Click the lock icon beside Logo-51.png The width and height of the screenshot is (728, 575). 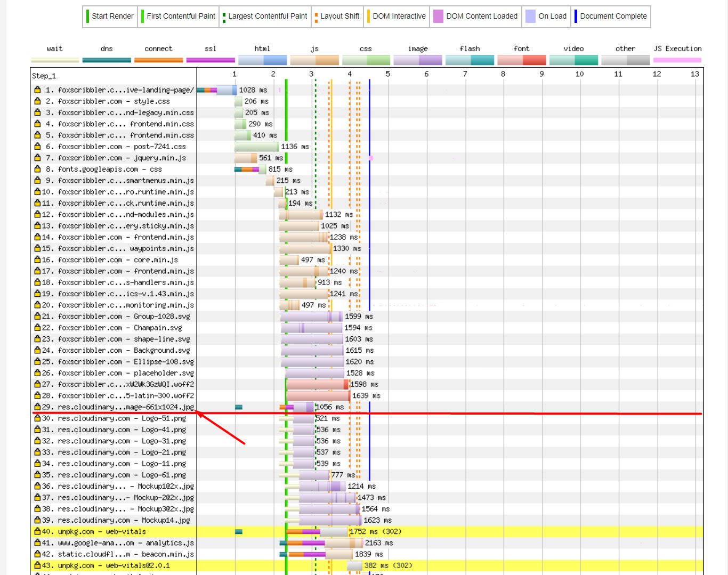pos(37,418)
